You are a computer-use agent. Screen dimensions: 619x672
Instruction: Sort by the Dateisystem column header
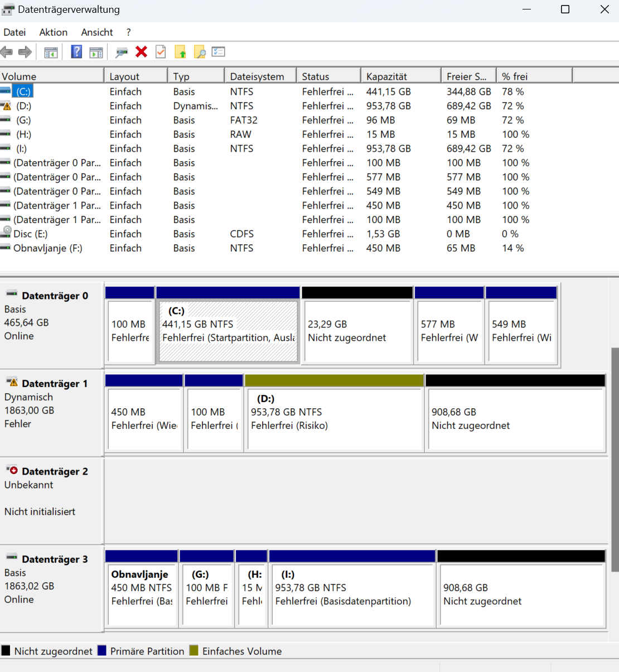coord(260,76)
